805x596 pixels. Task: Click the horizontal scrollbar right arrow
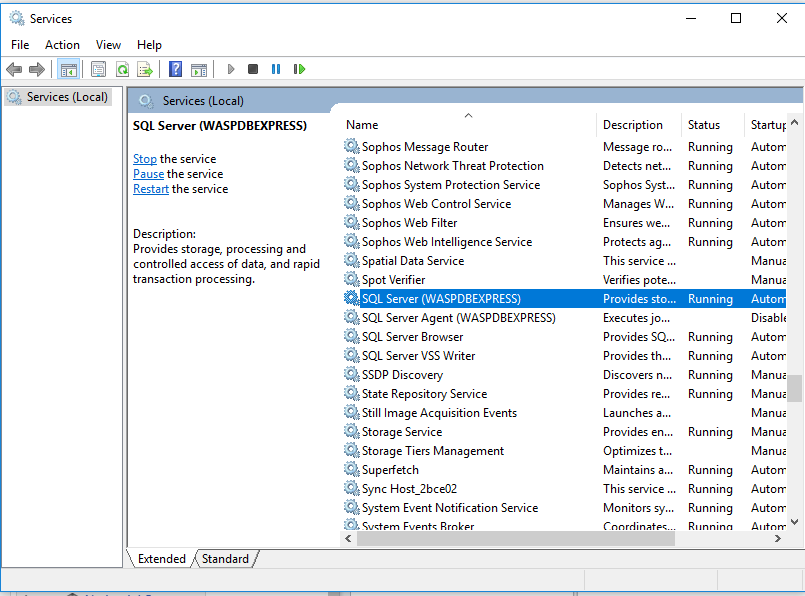pyautogui.click(x=778, y=538)
